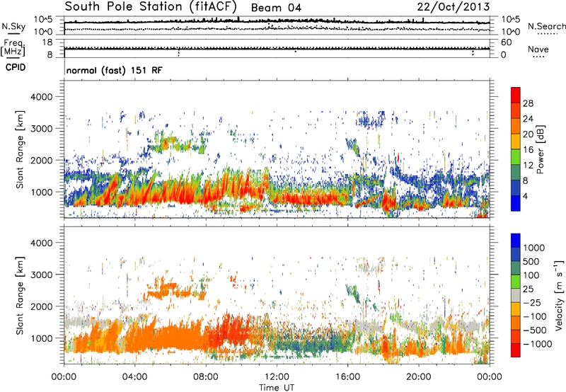The width and height of the screenshot is (566, 392).
Task: Click the blue bottom of power color bar
Action: 516,204
